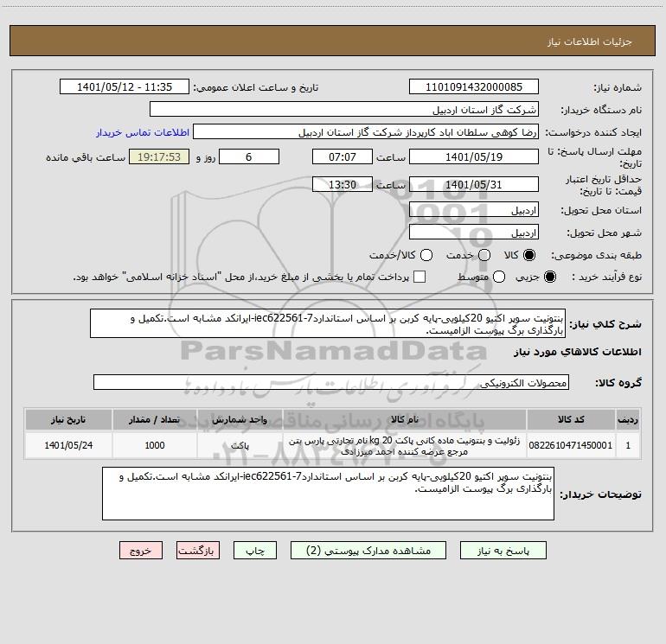Screen dimensions: 666x644
Task: Click the quantity cell 1000
Action: point(155,445)
